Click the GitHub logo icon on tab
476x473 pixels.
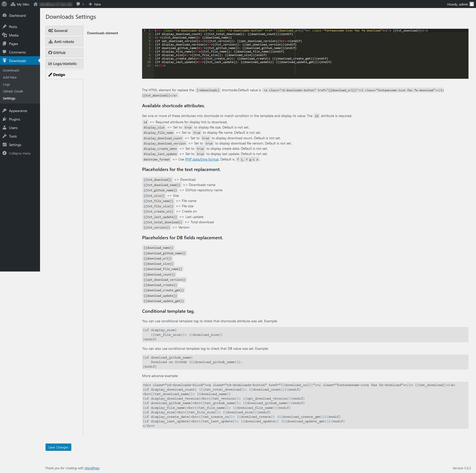pos(50,52)
